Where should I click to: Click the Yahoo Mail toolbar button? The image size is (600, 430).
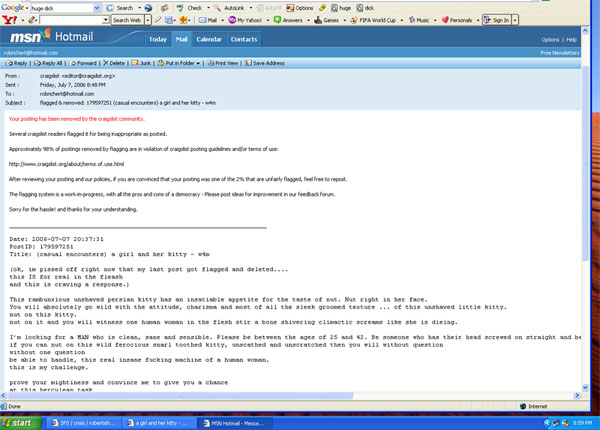point(213,19)
